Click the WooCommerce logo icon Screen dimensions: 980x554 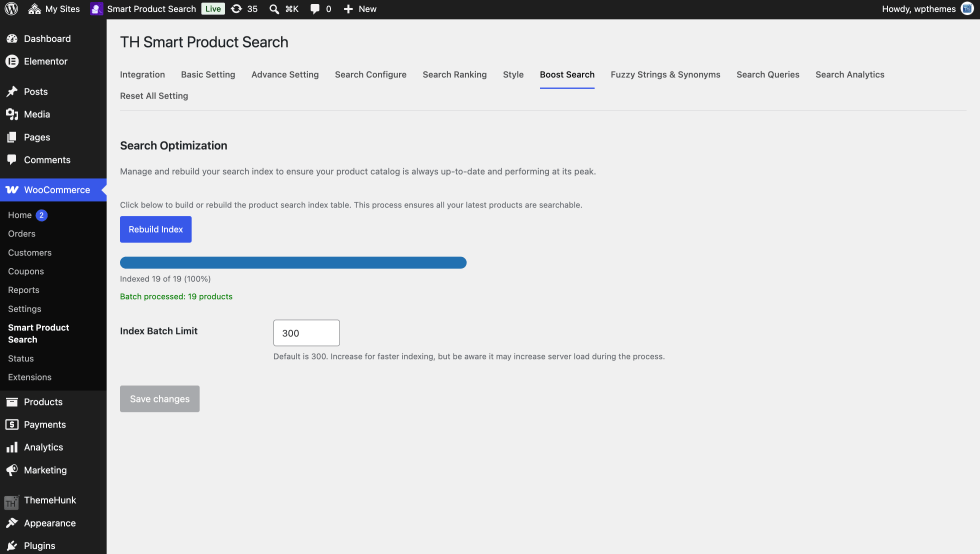pos(12,189)
